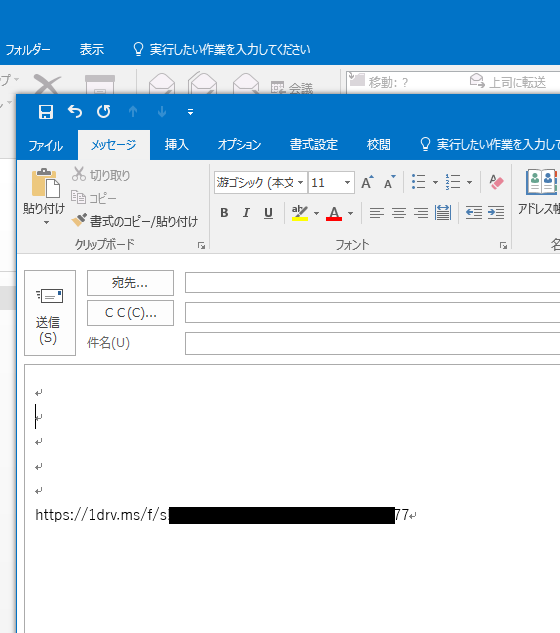Switch to the オプション tab
This screenshot has width=560, height=633.
pyautogui.click(x=239, y=145)
